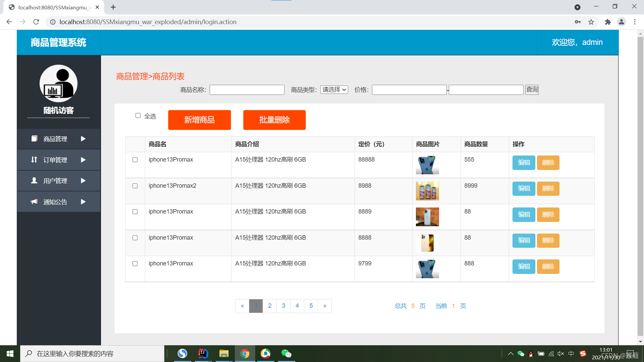The width and height of the screenshot is (644, 362).
Task: Click the saved password key icon
Action: click(x=578, y=22)
